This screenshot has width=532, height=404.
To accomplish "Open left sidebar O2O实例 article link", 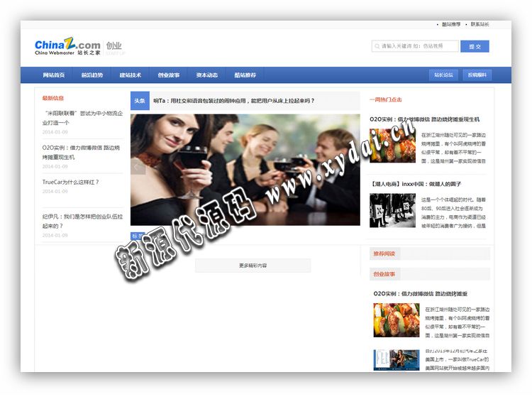I will [x=81, y=153].
